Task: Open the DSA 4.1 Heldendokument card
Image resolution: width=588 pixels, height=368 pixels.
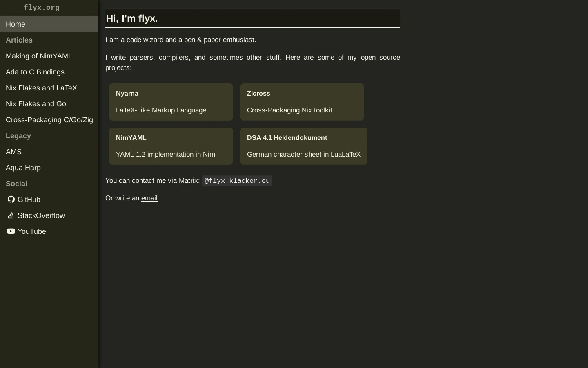Action: [304, 146]
